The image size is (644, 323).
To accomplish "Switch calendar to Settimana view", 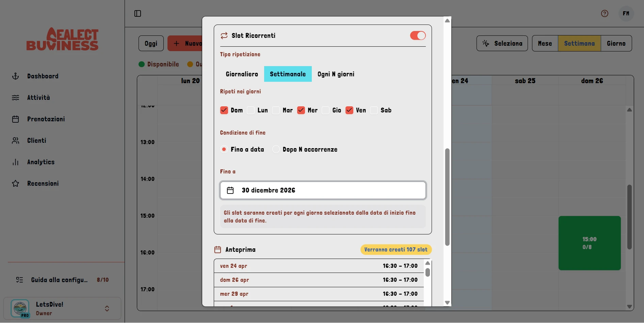I will coord(579,43).
